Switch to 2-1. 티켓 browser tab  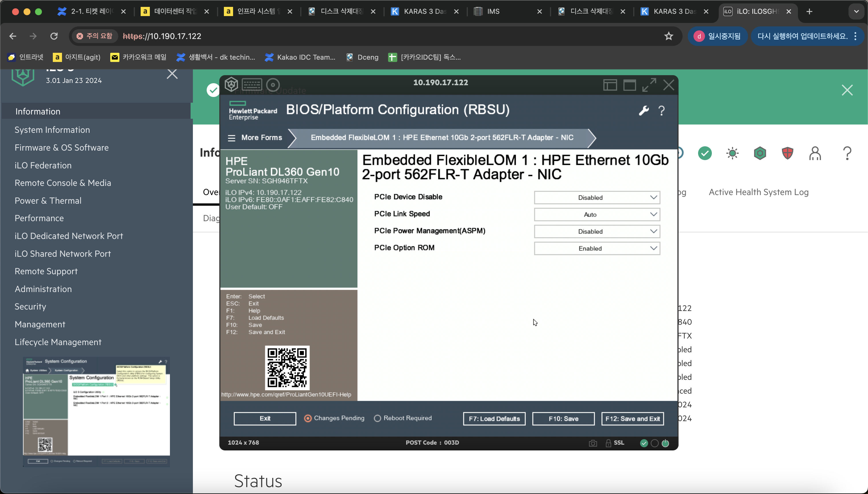(x=92, y=11)
